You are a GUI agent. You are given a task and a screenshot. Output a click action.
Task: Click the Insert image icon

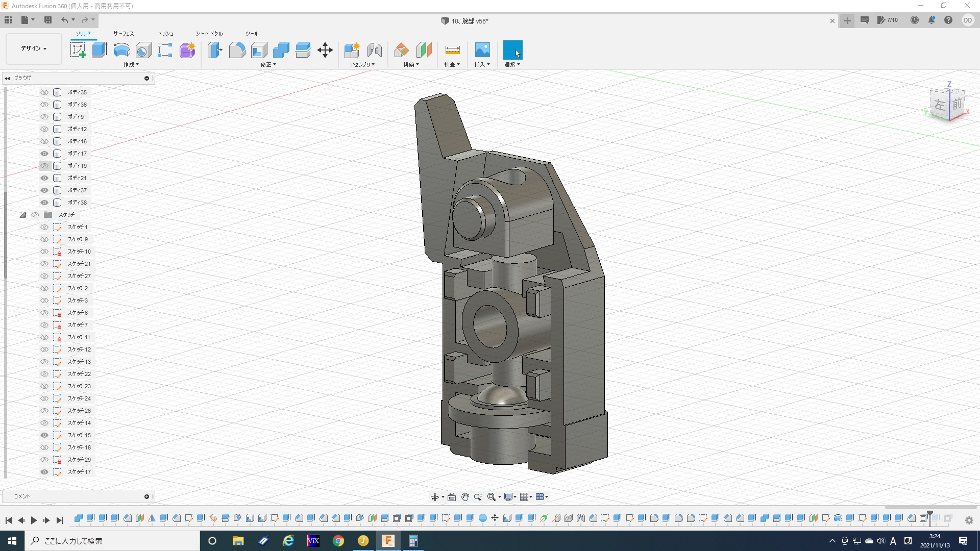tap(482, 50)
